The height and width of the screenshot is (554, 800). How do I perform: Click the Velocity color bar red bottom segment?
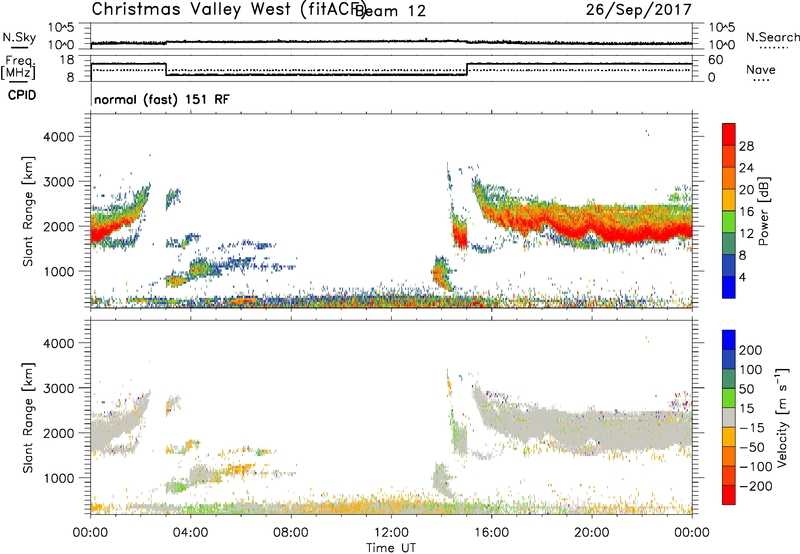click(729, 495)
